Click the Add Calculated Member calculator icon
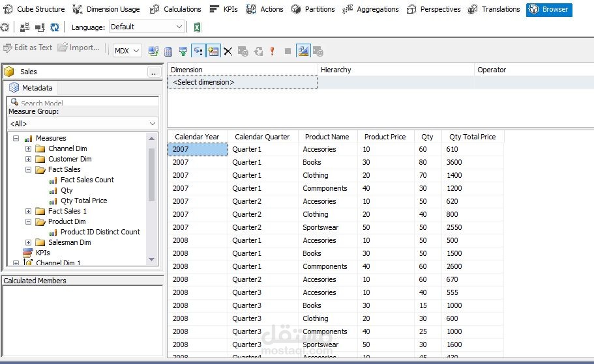The height and width of the screenshot is (364, 594). click(x=169, y=51)
